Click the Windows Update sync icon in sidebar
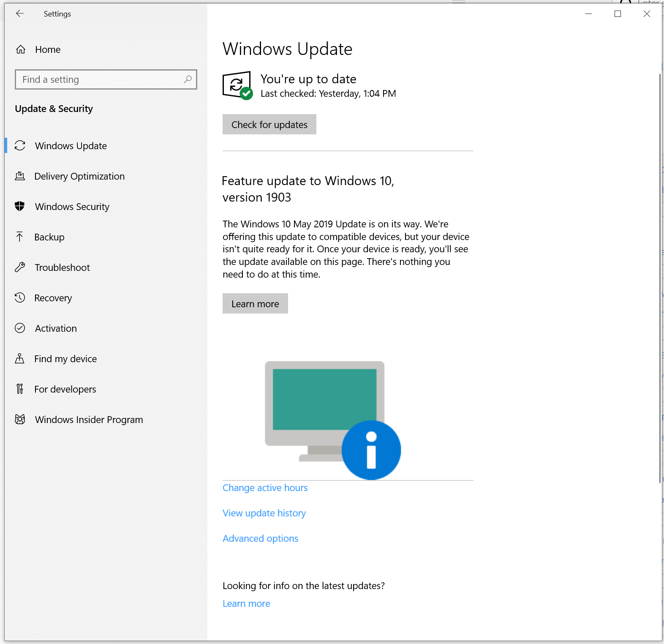Viewport: 664px width, 644px height. [x=20, y=146]
